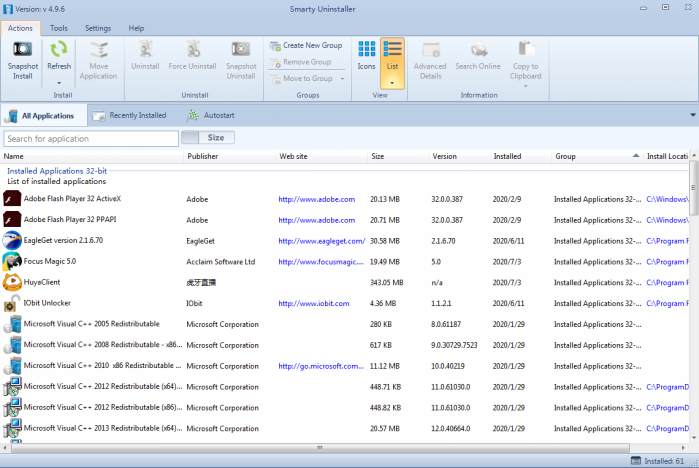
Task: Click the Visual C++ 2008 Redistributable icon
Action: point(12,345)
